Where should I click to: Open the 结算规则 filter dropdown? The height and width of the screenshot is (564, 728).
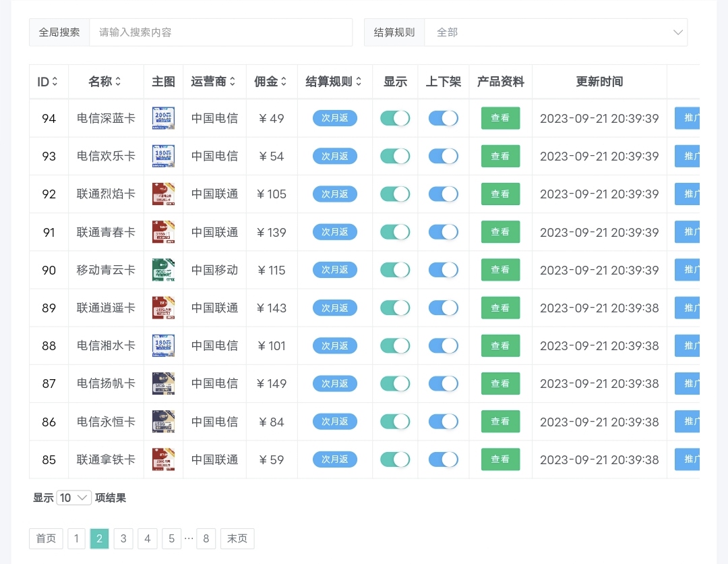(555, 32)
